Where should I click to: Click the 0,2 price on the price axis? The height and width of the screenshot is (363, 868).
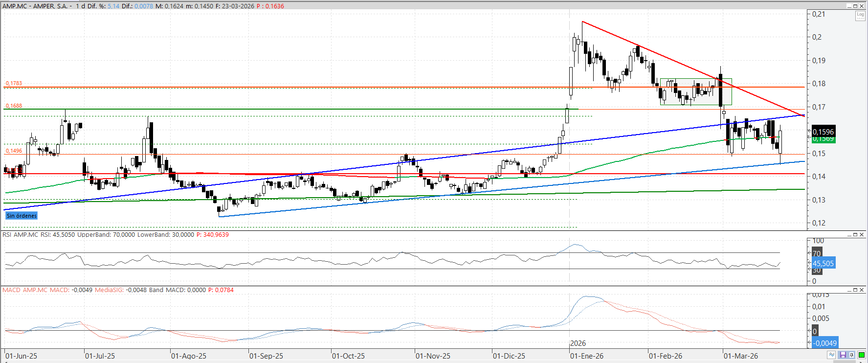point(817,37)
